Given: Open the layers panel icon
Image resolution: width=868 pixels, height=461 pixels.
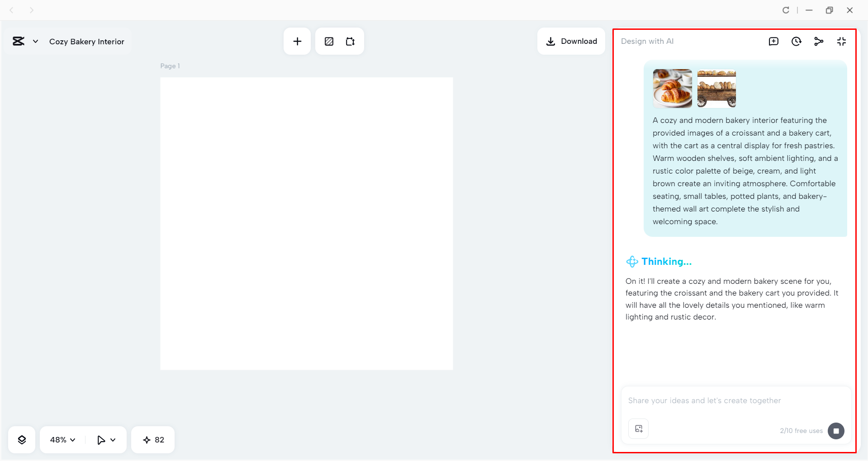Looking at the screenshot, I should click(x=22, y=440).
